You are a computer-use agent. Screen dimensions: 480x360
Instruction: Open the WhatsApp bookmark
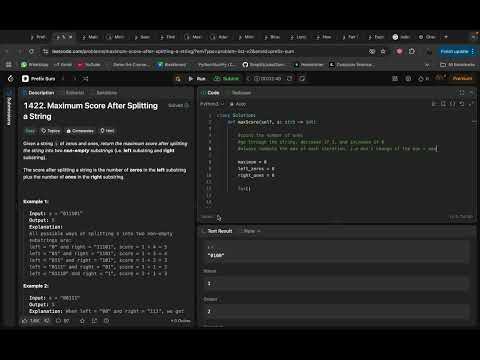pos(35,65)
